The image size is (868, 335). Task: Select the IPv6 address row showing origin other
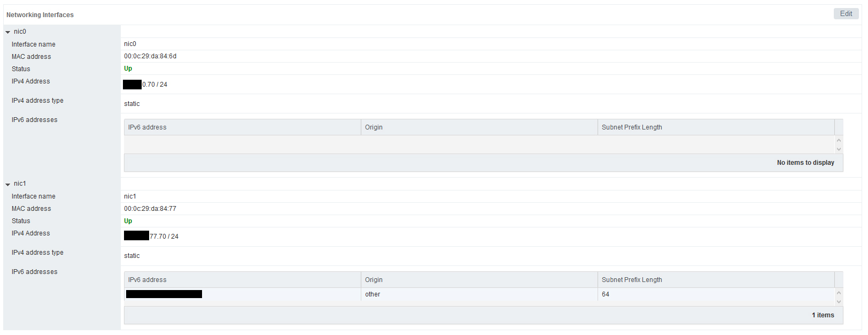tap(373, 294)
